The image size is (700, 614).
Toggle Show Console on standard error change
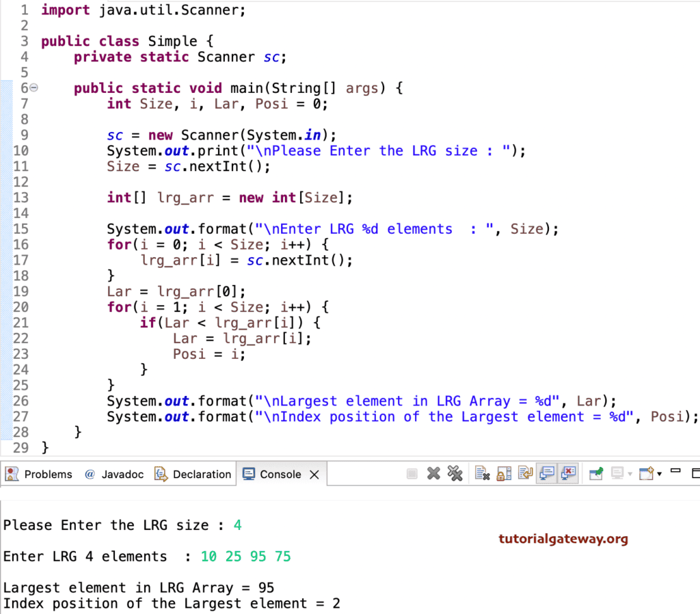coord(569,473)
